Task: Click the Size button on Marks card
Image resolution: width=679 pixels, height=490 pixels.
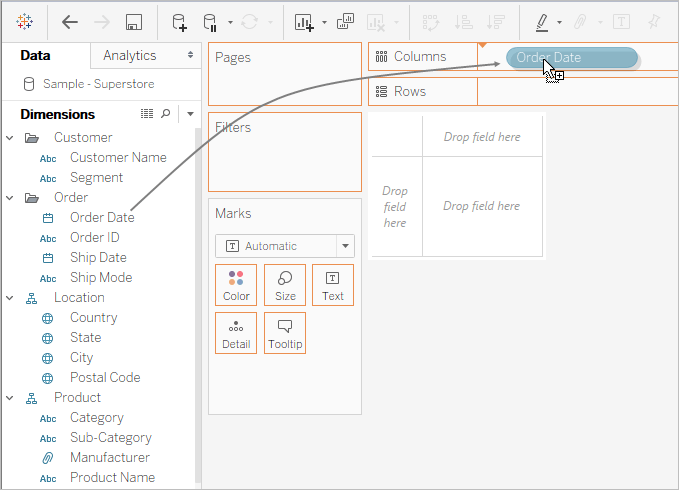Action: tap(285, 284)
